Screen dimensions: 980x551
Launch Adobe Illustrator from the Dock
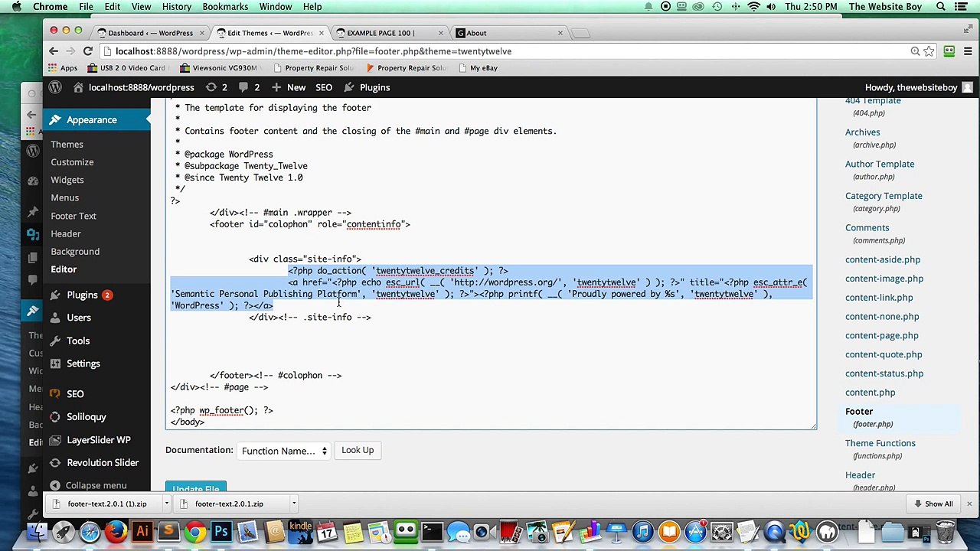click(x=142, y=531)
